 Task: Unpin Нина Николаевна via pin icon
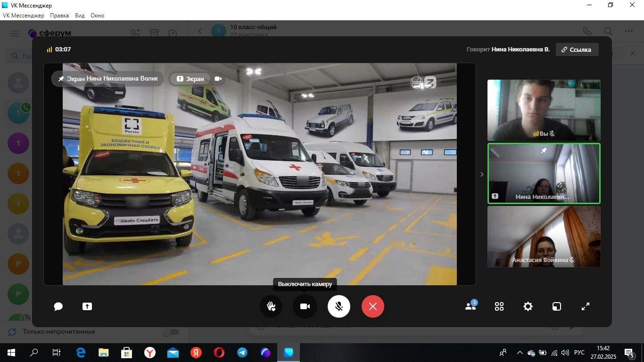[x=544, y=151]
